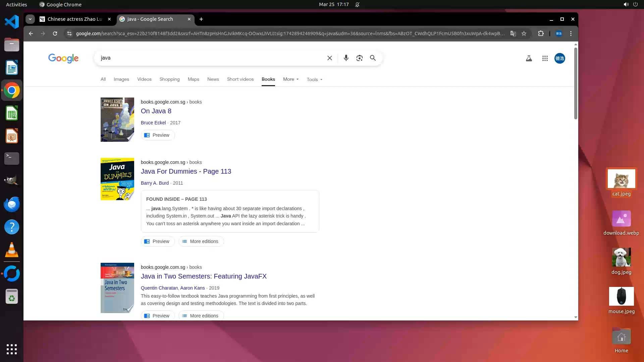This screenshot has width=644, height=362.
Task: Open VLC media player from dock
Action: 11,250
